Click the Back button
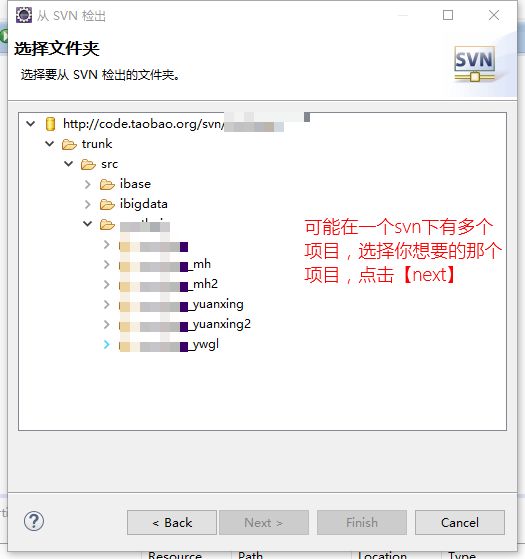Viewport: 525px width, 559px height. pyautogui.click(x=172, y=522)
